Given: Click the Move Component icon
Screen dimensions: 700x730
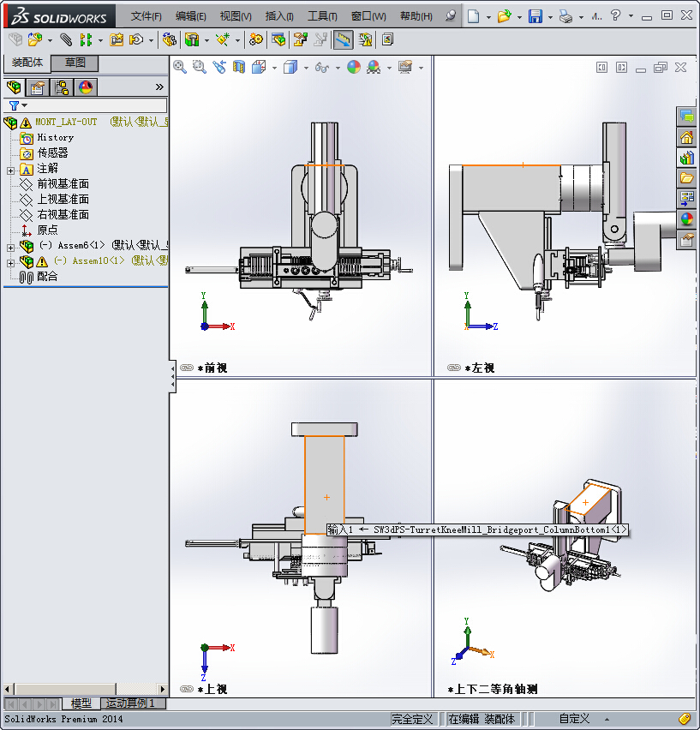Looking at the screenshot, I should (x=136, y=39).
